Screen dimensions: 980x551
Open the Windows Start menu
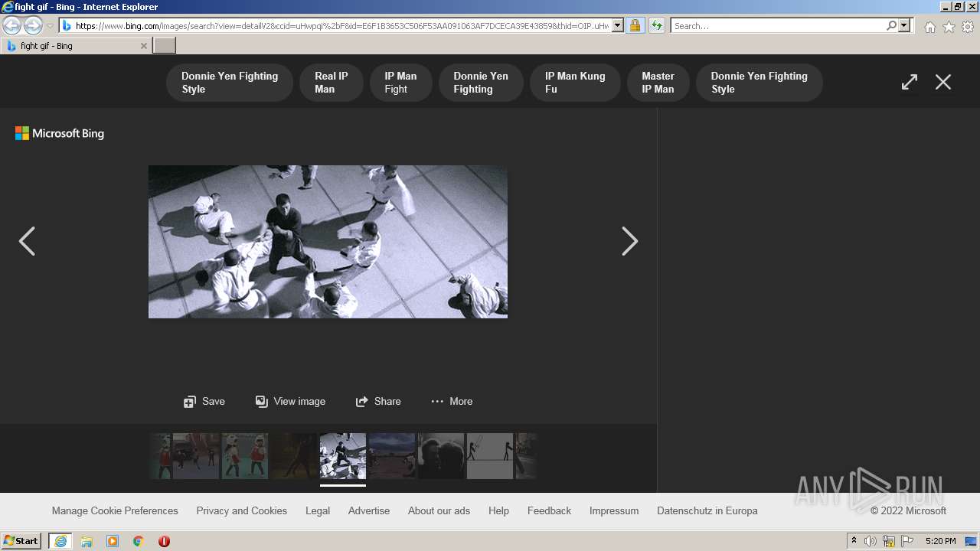[21, 541]
